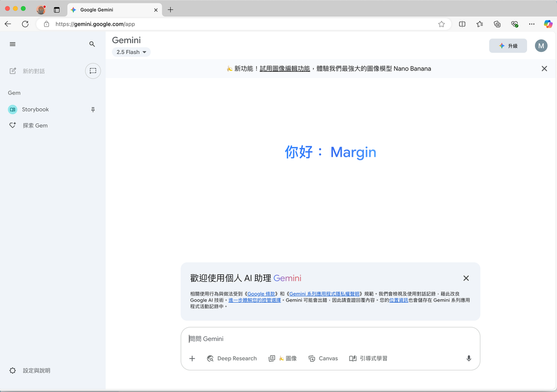Focus the 問問 Gemini prompt field

[330, 339]
